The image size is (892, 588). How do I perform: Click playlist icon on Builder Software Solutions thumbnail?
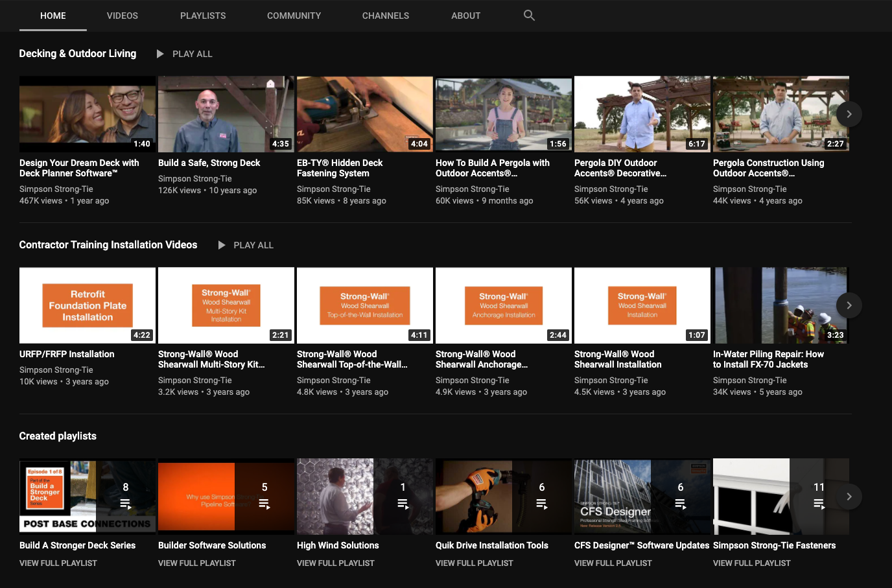[x=264, y=504]
